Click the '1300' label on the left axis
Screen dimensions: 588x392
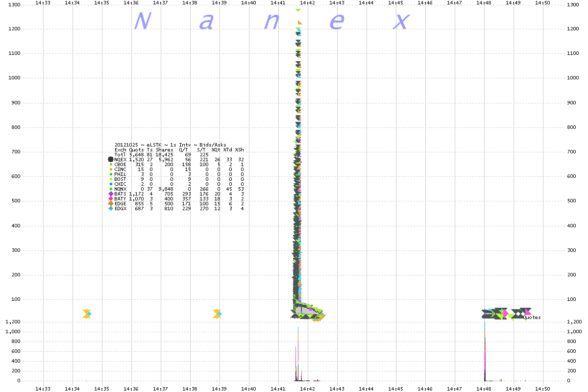point(14,5)
